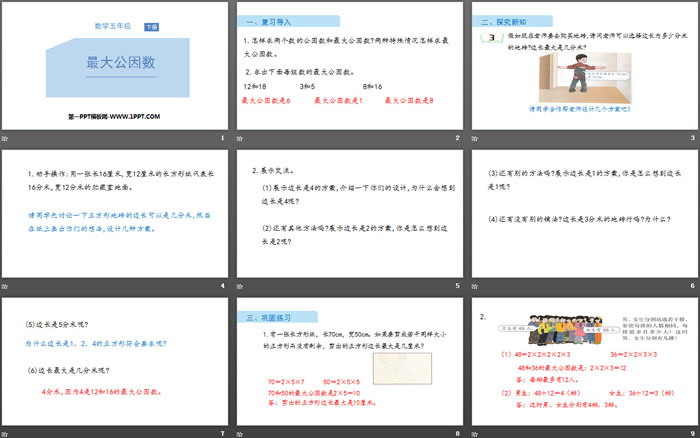The image size is (700, 438).
Task: Click the 下册 badge on the title slide
Action: [x=150, y=24]
